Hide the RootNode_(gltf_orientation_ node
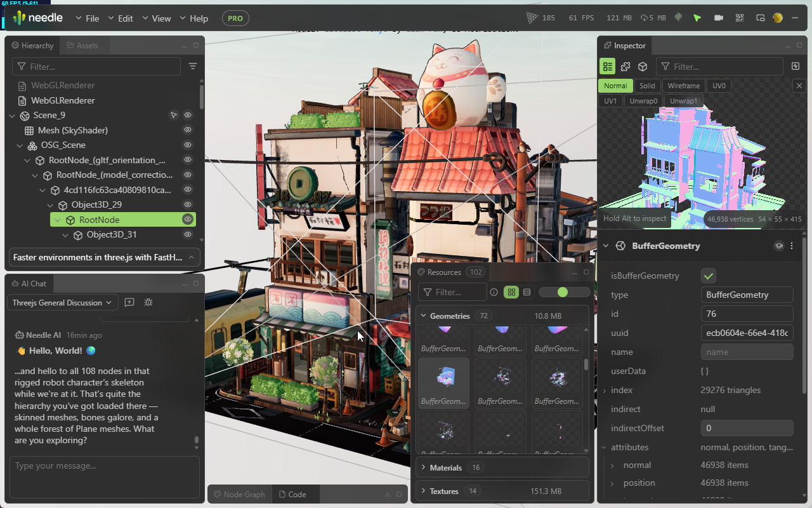This screenshot has width=812, height=508. click(188, 160)
